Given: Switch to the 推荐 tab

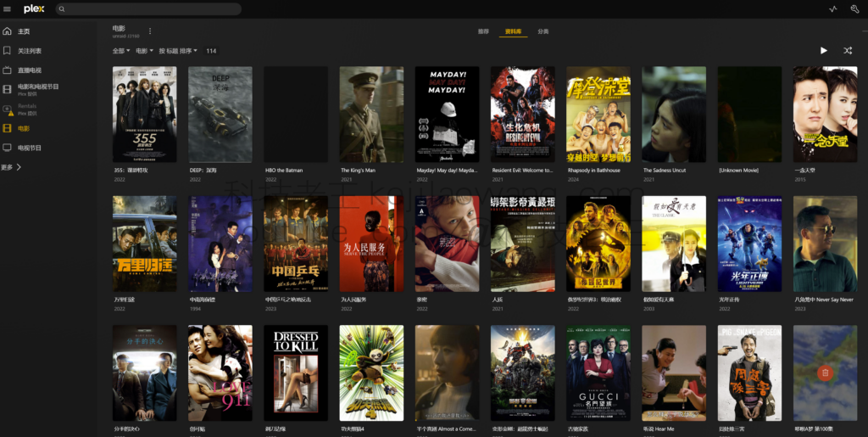Looking at the screenshot, I should click(x=483, y=31).
